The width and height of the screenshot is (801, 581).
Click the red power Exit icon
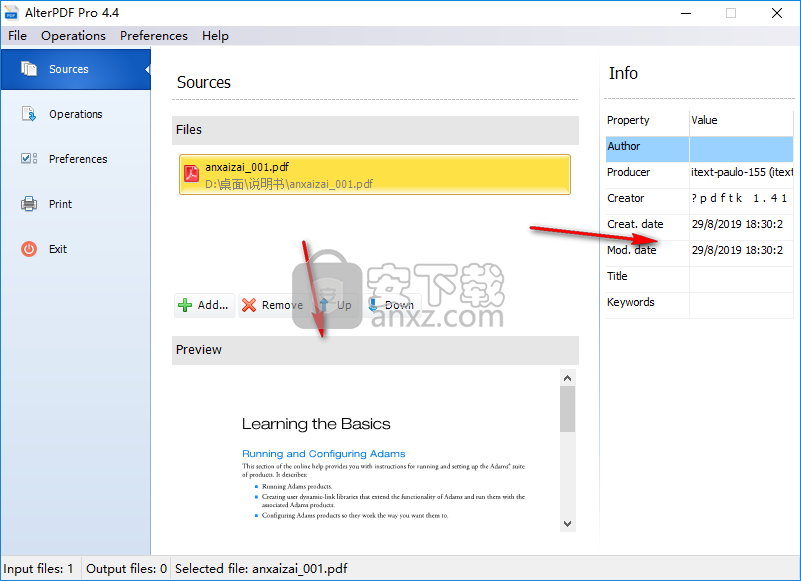pyautogui.click(x=29, y=249)
